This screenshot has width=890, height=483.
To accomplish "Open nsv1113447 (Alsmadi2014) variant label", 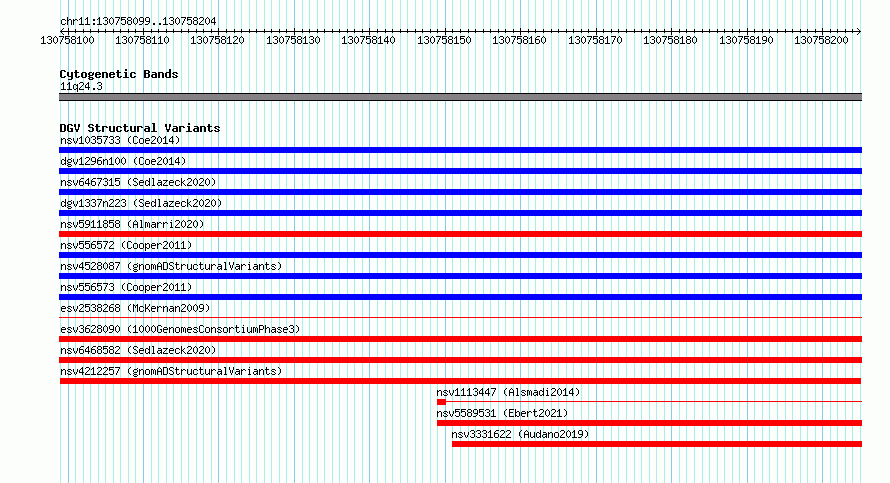I will 508,392.
